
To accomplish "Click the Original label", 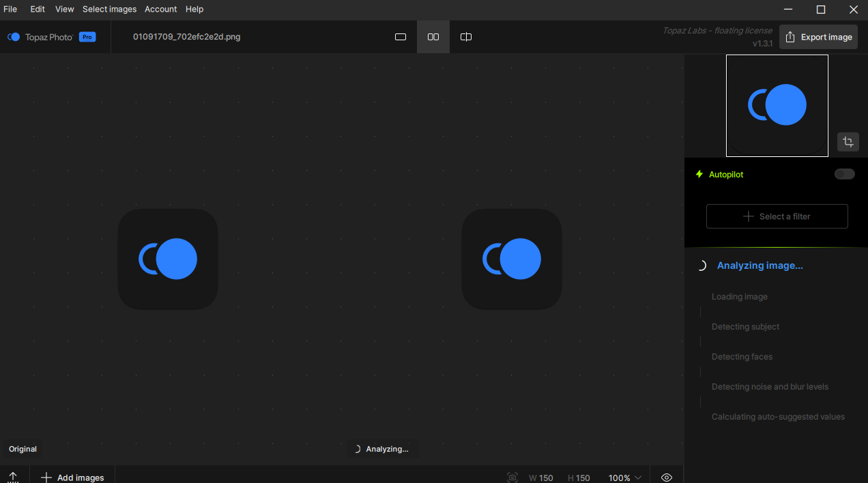I will point(23,449).
